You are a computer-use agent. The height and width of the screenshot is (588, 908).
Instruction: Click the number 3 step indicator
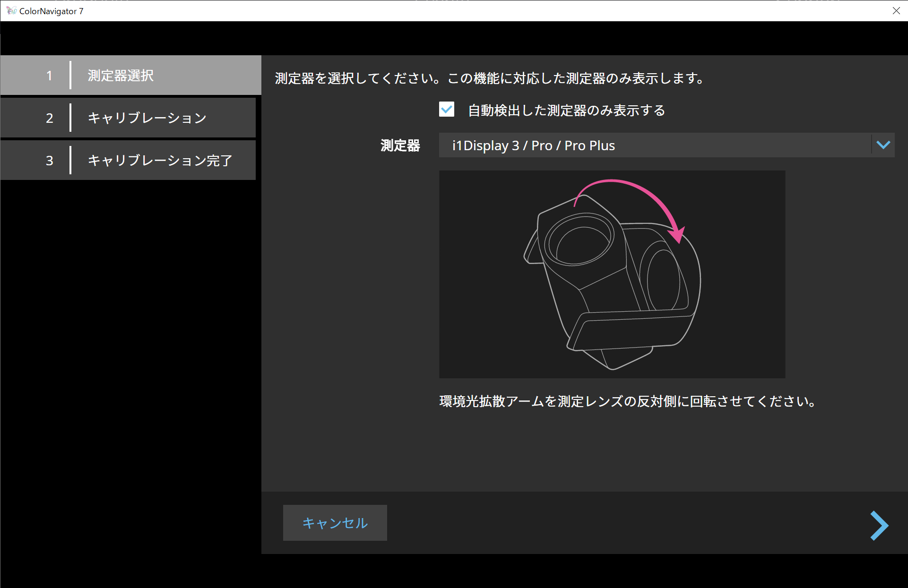[x=49, y=161]
